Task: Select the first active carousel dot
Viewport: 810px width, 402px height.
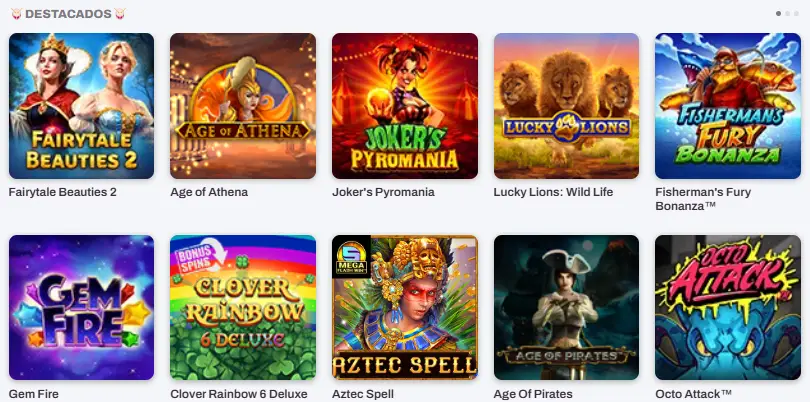Action: [778, 13]
